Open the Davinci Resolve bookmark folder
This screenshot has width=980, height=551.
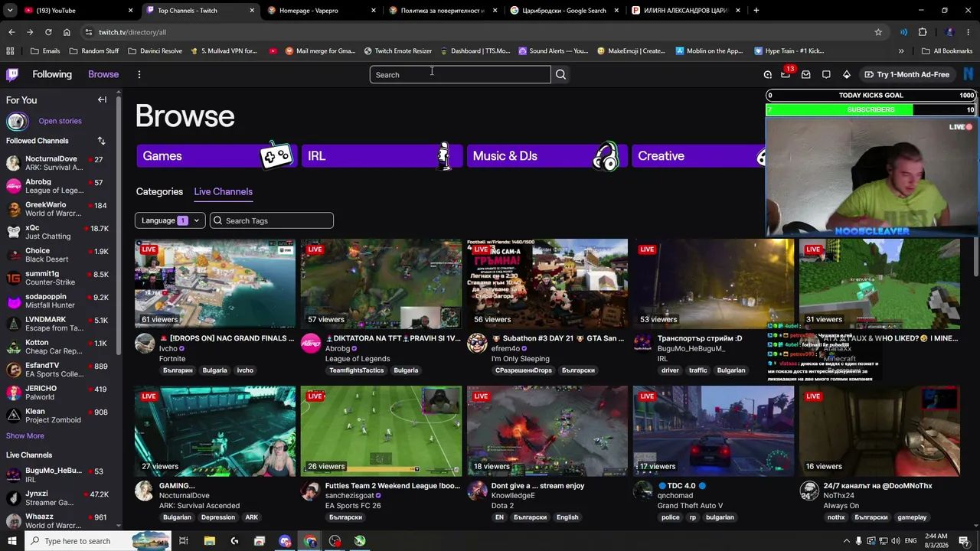[x=155, y=51]
